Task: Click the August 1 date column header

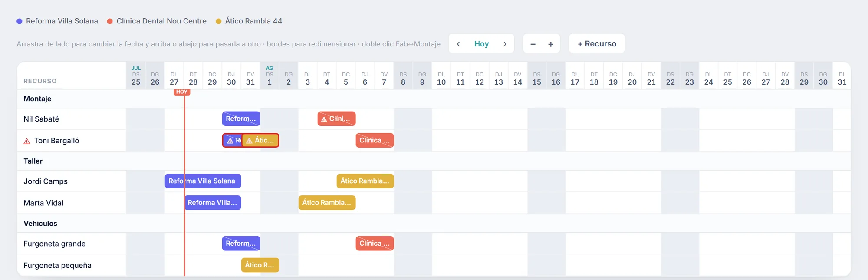Action: tap(270, 76)
